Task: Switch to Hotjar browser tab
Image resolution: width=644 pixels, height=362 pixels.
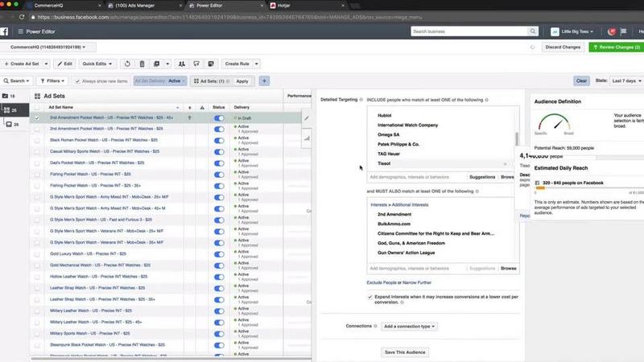Action: (x=307, y=6)
